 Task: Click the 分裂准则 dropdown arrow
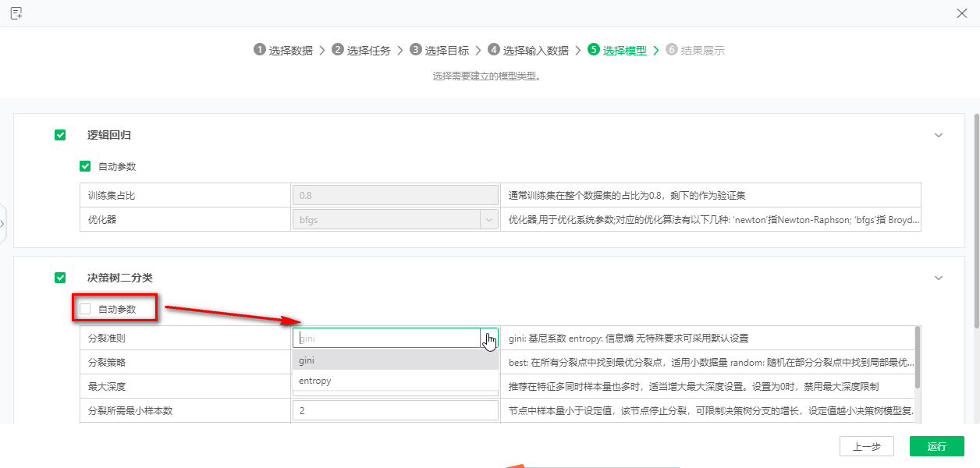click(489, 338)
